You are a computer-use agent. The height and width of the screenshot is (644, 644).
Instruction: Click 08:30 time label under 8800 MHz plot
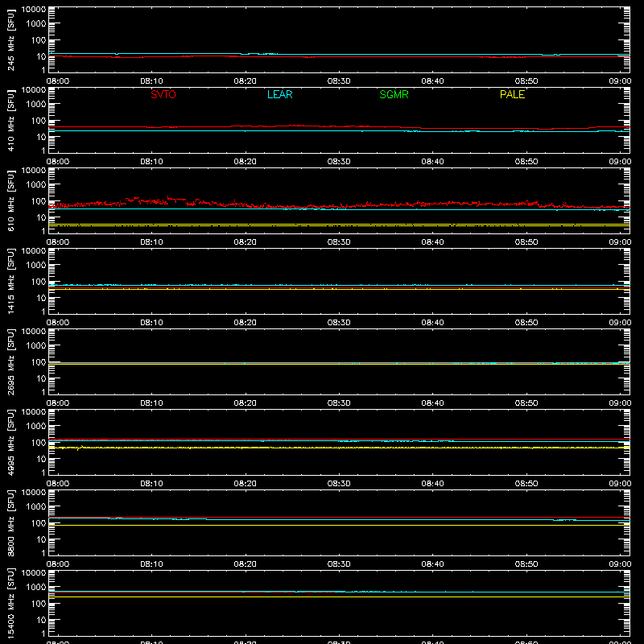click(x=339, y=564)
